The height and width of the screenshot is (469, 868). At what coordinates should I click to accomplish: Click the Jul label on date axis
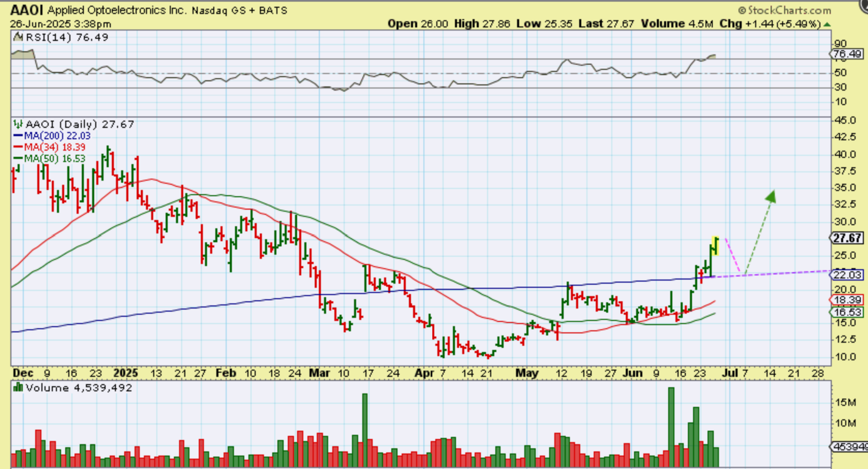click(x=729, y=373)
